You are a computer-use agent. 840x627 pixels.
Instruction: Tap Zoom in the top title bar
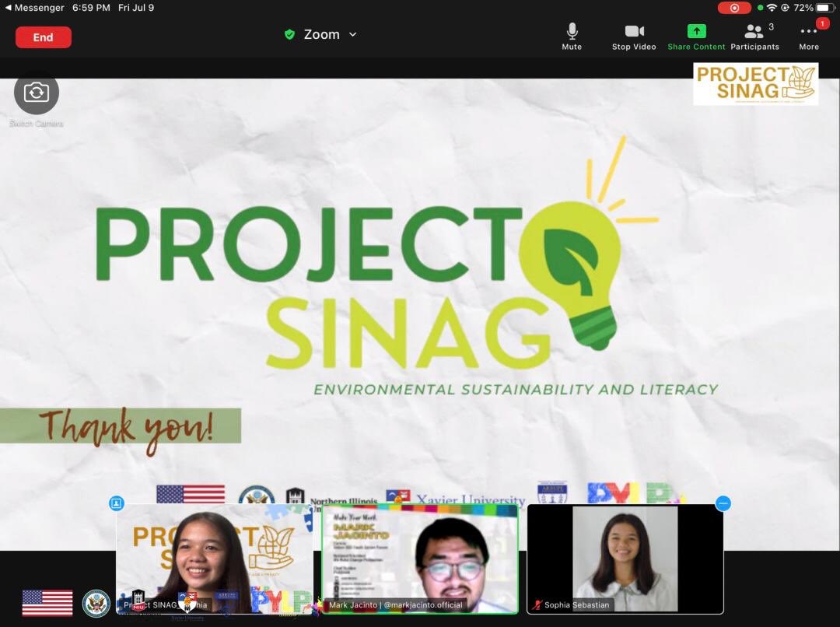pyautogui.click(x=321, y=34)
